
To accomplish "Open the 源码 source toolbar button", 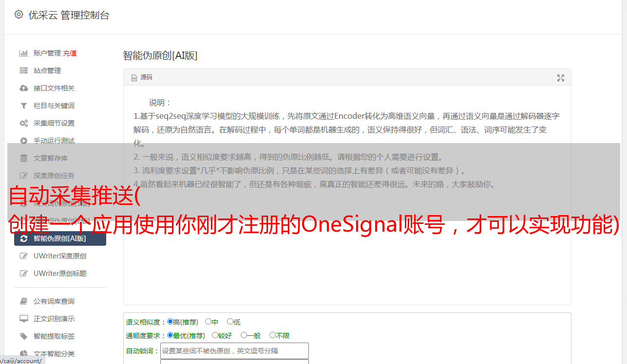I will (x=142, y=77).
